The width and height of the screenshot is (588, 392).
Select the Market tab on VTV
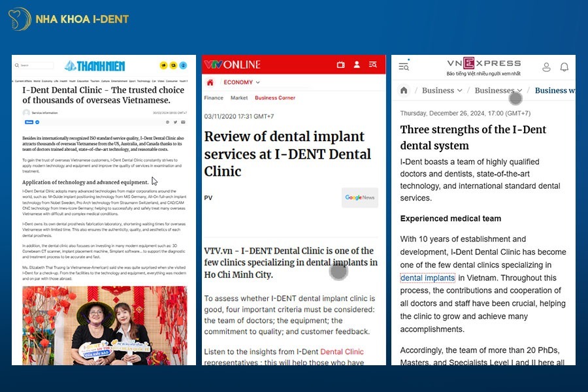[239, 97]
